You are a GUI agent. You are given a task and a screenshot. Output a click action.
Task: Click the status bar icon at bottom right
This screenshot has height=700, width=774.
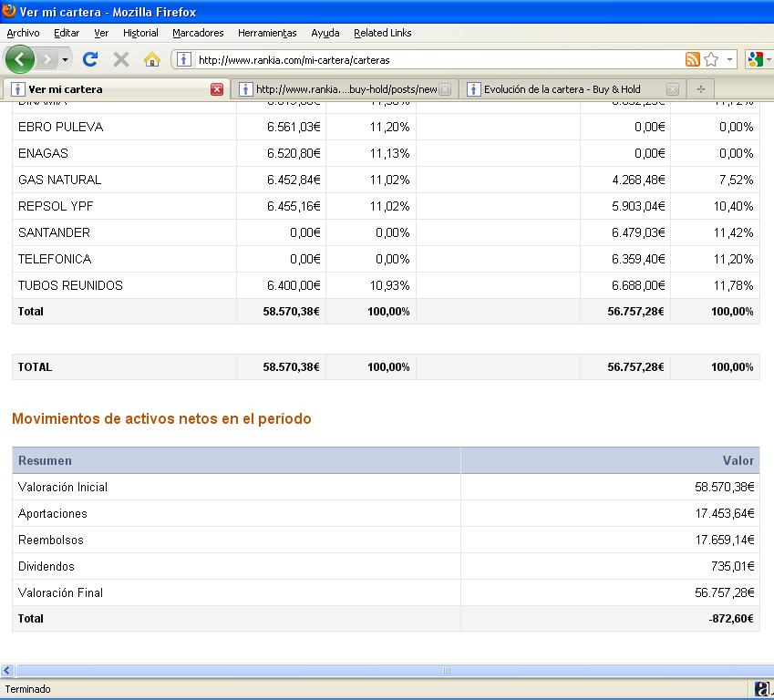(762, 689)
